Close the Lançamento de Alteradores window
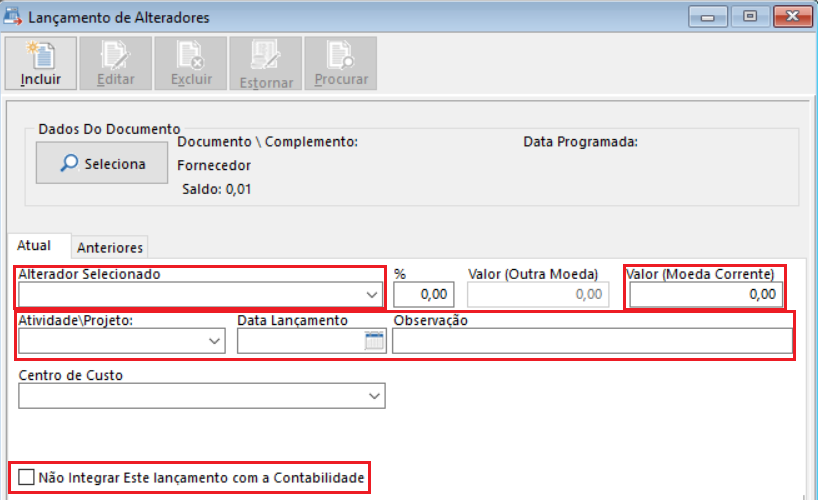Viewport: 818px width, 500px height. click(792, 17)
